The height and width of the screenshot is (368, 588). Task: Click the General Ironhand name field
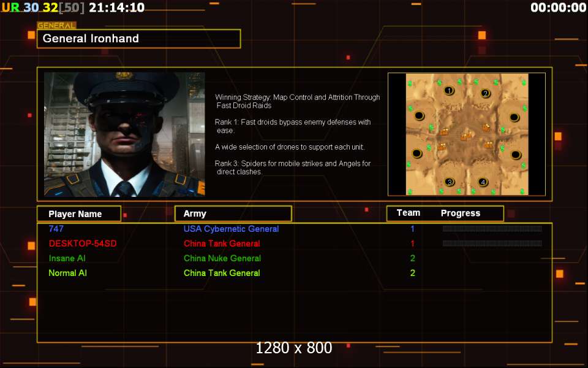139,39
